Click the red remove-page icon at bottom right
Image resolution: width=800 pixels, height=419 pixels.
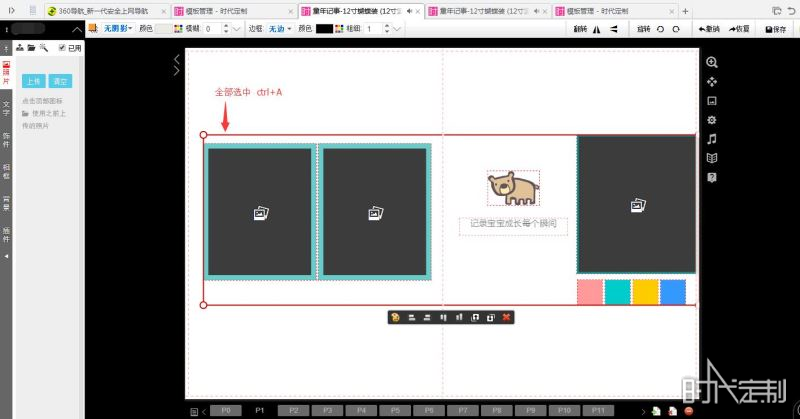click(x=689, y=411)
